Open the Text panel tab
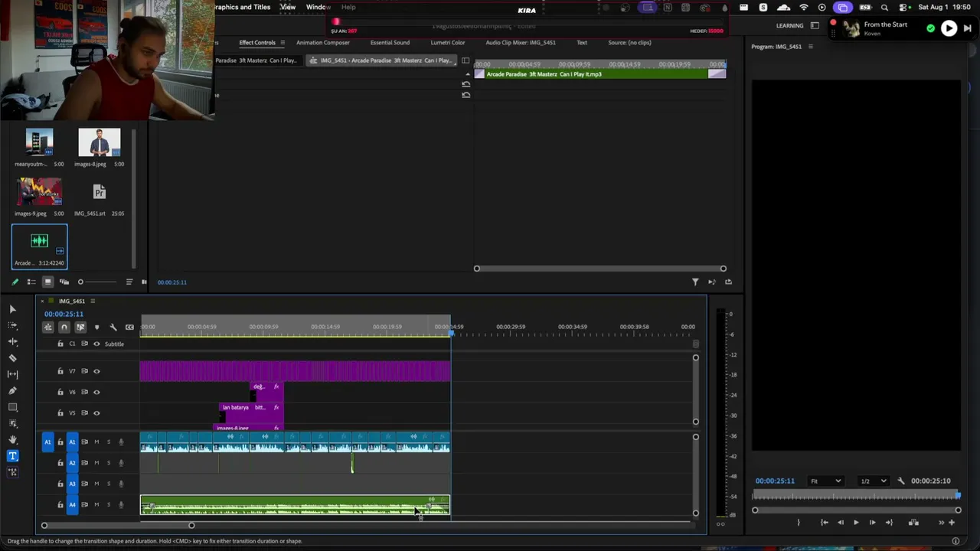This screenshot has width=980, height=551. (582, 43)
